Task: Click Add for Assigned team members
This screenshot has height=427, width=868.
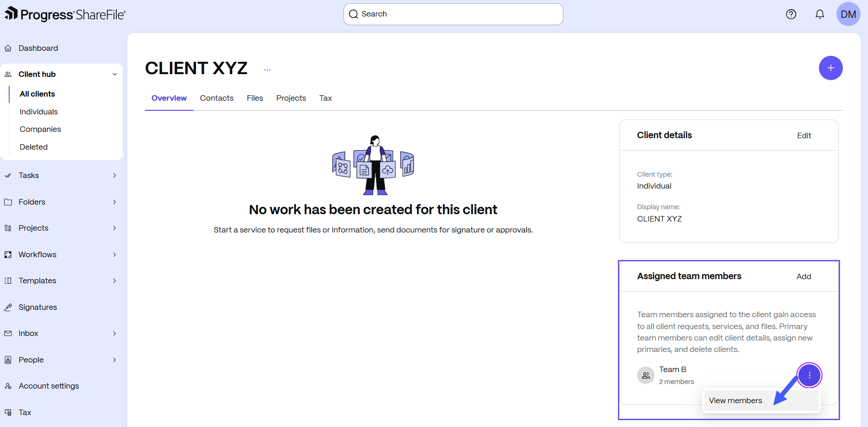Action: (804, 276)
